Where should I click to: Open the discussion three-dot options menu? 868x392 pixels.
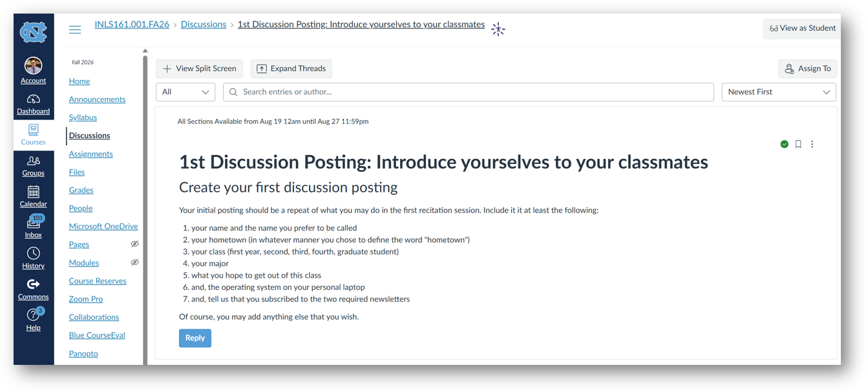[812, 144]
